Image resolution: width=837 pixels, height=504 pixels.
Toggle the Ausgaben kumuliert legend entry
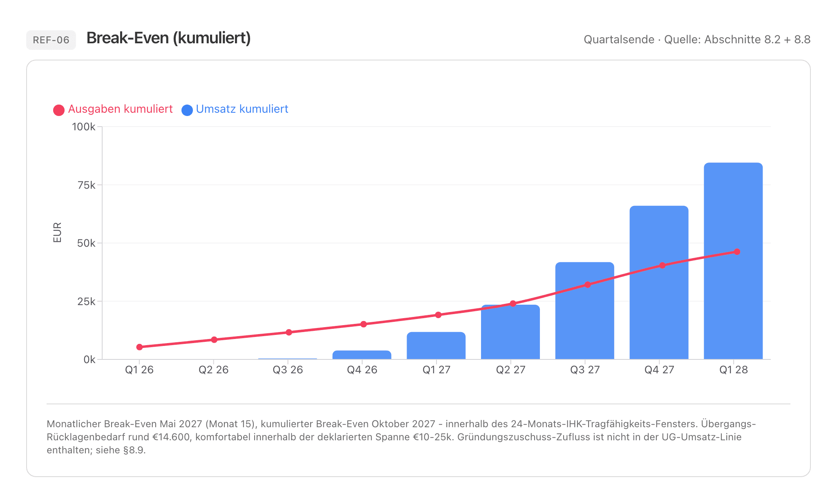[113, 109]
